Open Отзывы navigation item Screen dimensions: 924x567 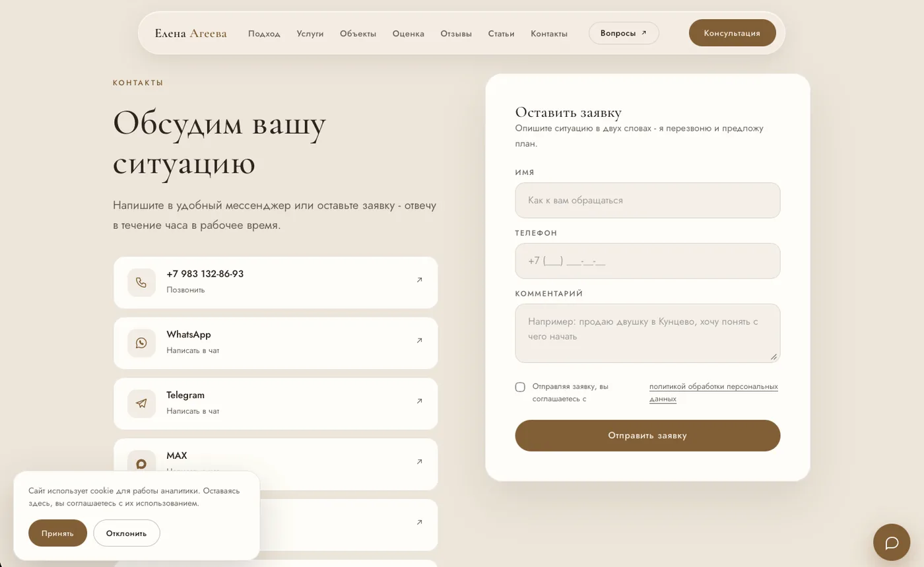click(456, 34)
